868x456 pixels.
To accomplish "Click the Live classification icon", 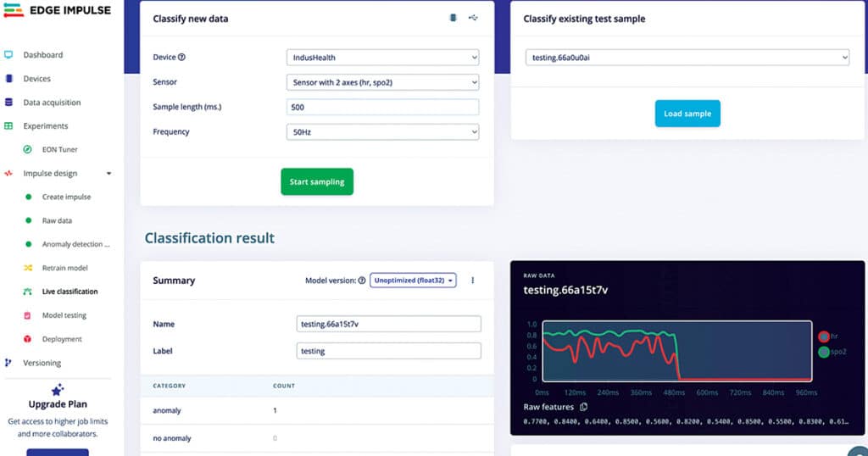I will coord(27,292).
